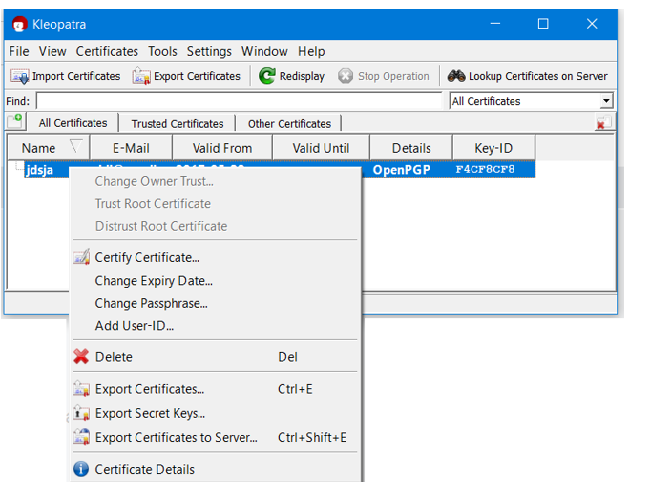Screen dimensions: 651x482
Task: Open the Certificates menu in menu bar
Action: click(107, 51)
